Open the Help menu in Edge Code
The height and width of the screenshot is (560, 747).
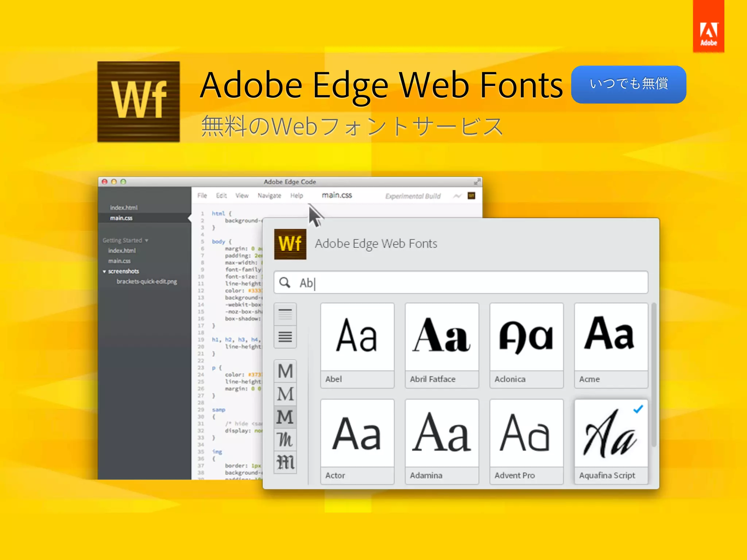coord(297,196)
